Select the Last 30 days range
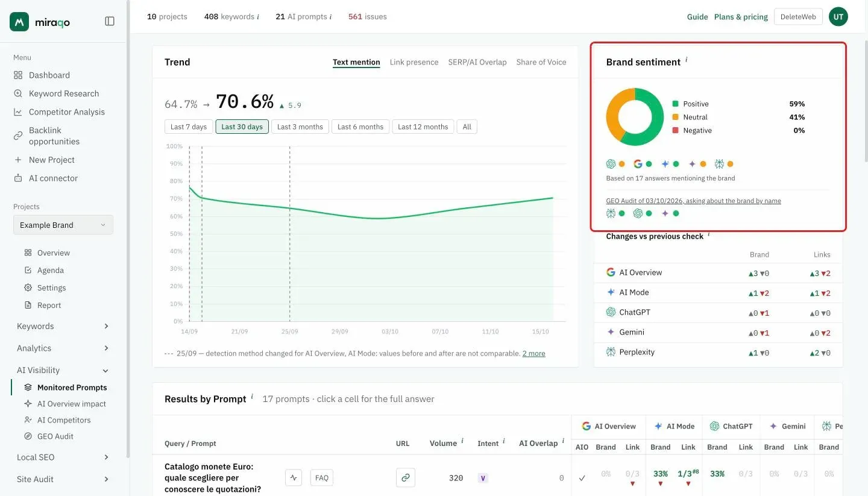 [242, 127]
